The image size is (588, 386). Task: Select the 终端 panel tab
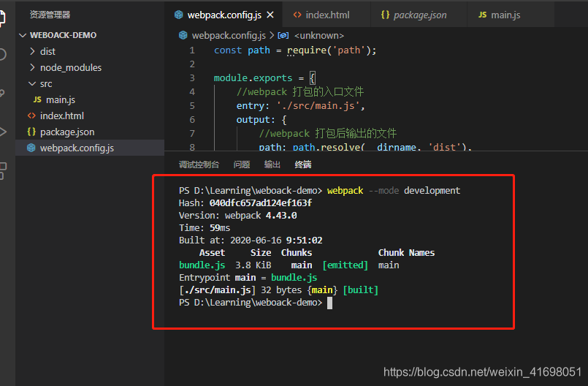point(302,164)
